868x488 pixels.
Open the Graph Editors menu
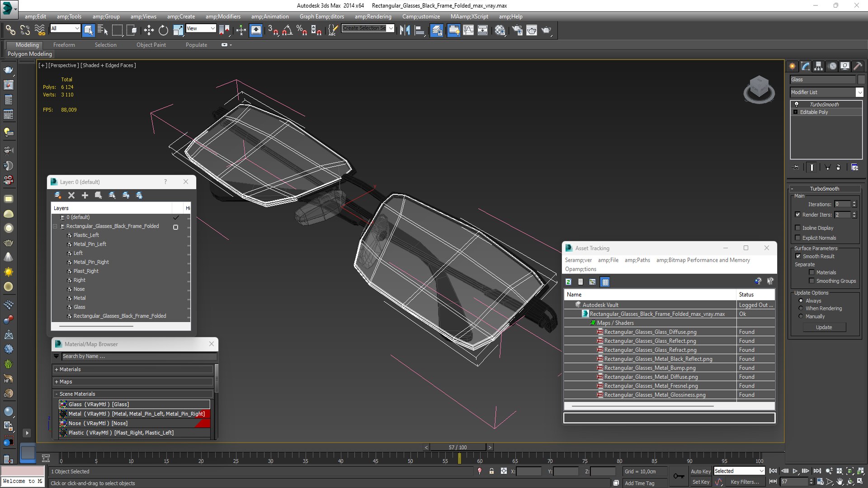[321, 16]
